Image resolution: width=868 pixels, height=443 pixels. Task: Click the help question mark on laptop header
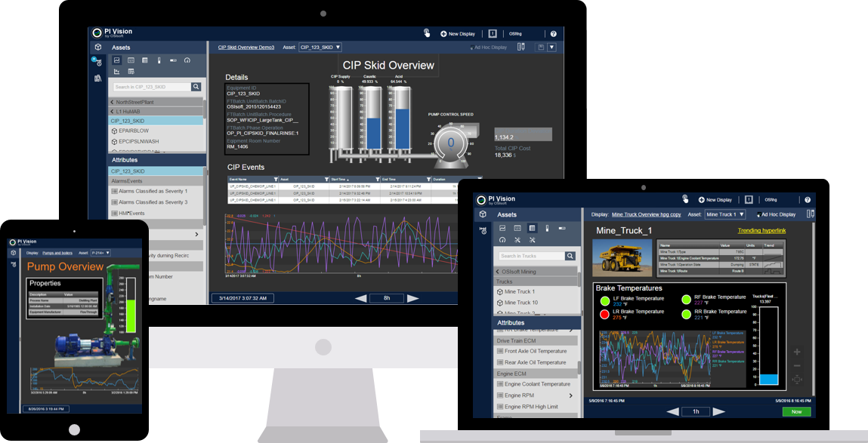click(808, 200)
